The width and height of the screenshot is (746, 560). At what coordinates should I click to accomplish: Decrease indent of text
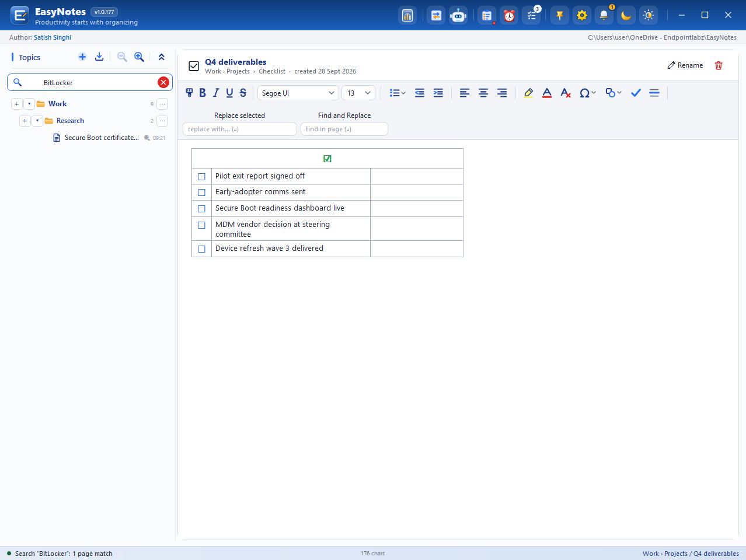pos(420,93)
